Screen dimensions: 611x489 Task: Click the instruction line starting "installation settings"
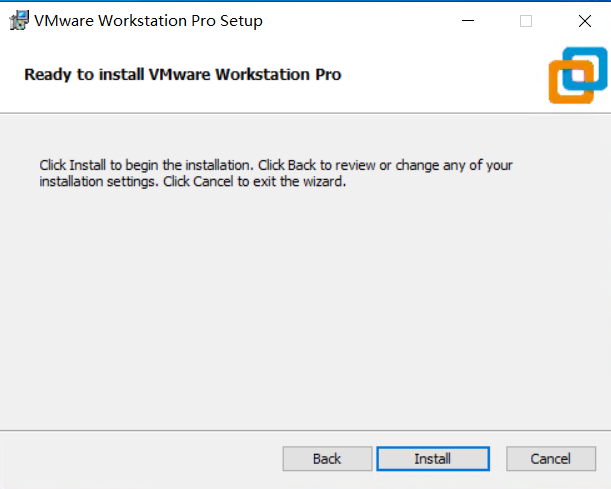coord(192,182)
